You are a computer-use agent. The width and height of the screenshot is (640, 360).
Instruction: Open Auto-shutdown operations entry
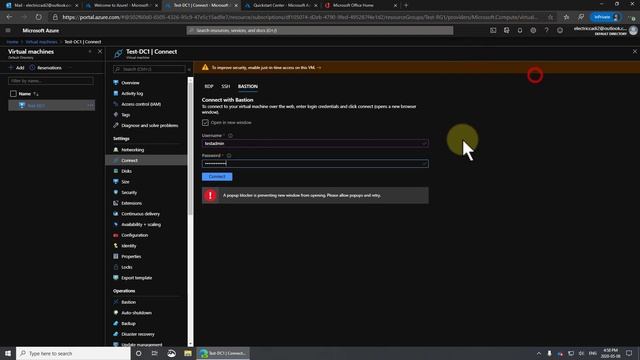136,313
